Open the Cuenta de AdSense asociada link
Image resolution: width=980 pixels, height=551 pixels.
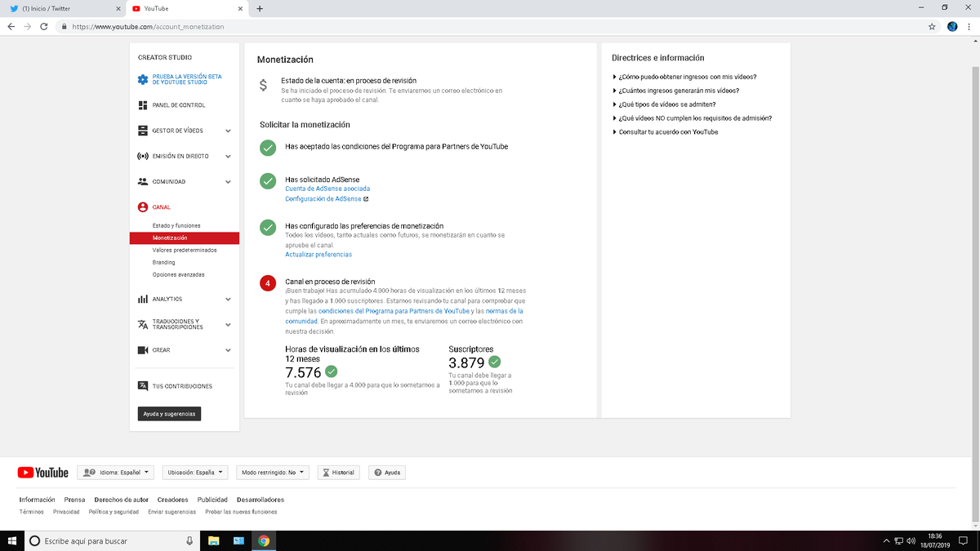tap(327, 189)
